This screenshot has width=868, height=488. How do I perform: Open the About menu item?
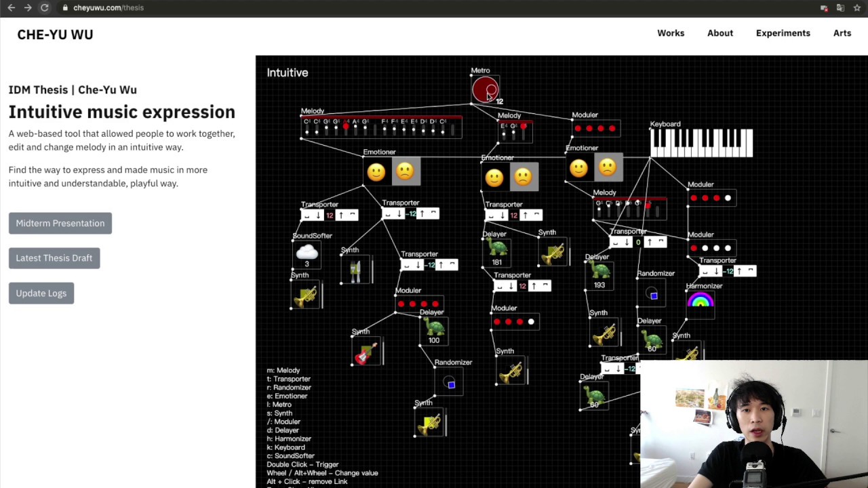coord(720,33)
